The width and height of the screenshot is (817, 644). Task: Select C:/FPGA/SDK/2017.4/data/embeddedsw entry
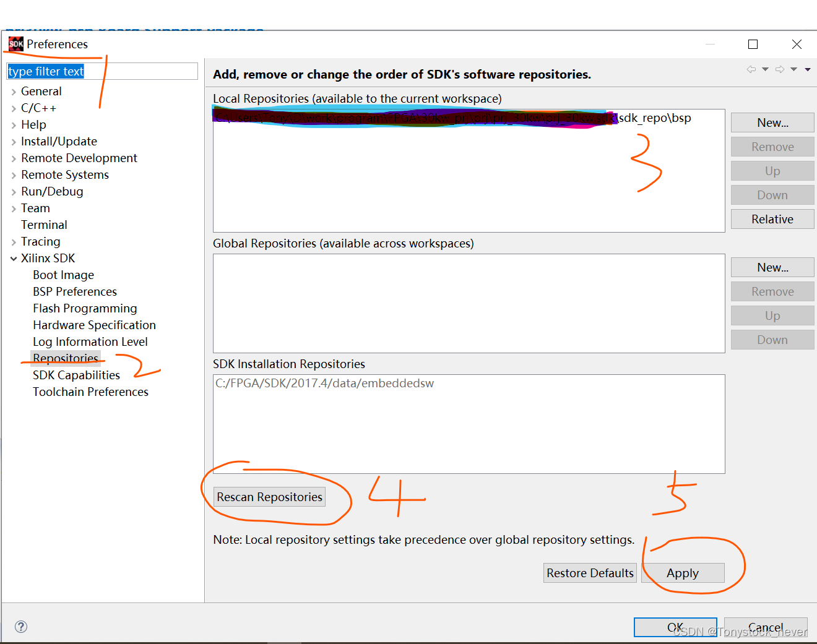324,384
